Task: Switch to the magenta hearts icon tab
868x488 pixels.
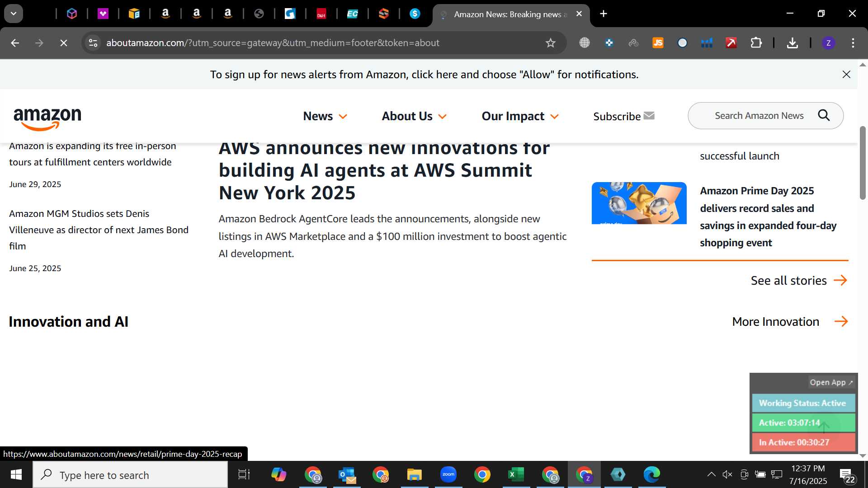Action: (103, 14)
